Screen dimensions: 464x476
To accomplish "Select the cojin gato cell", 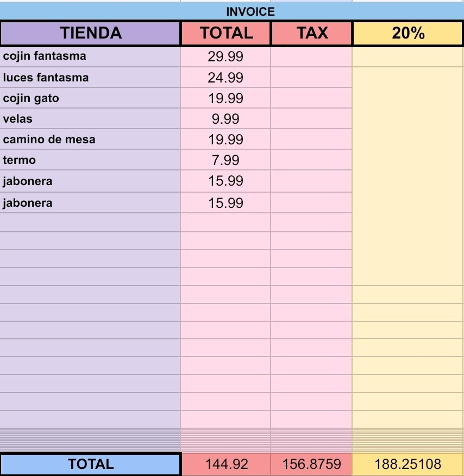I will (90, 98).
